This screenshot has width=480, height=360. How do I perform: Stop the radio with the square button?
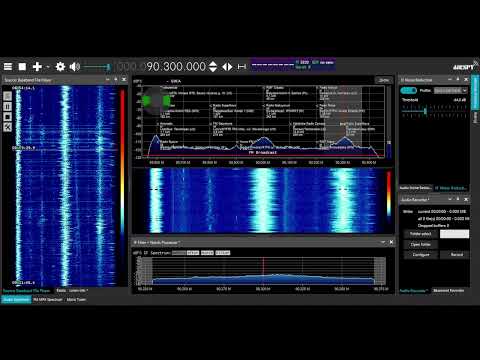tap(22, 67)
